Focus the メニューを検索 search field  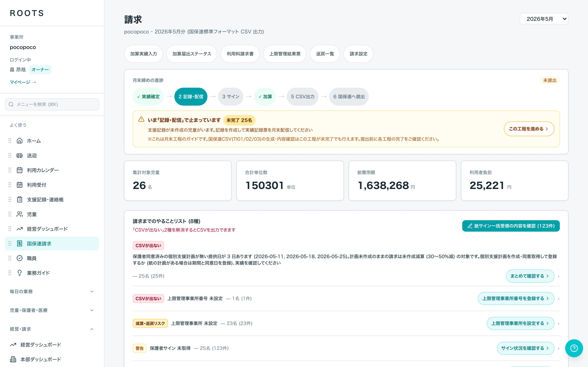point(52,104)
